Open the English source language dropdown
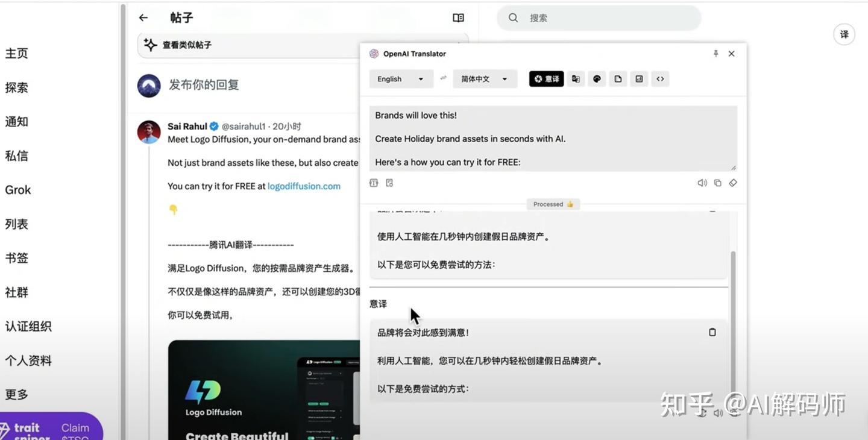The image size is (868, 440). [x=401, y=78]
